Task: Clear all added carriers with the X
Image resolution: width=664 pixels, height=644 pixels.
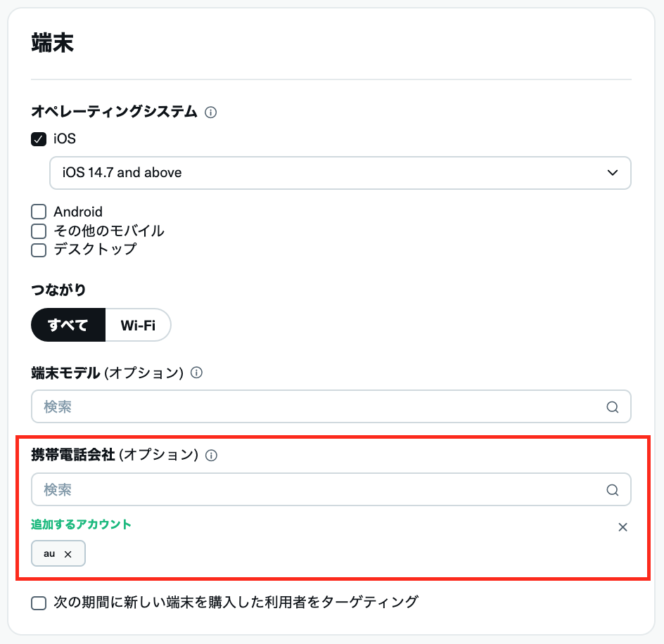Action: point(622,527)
